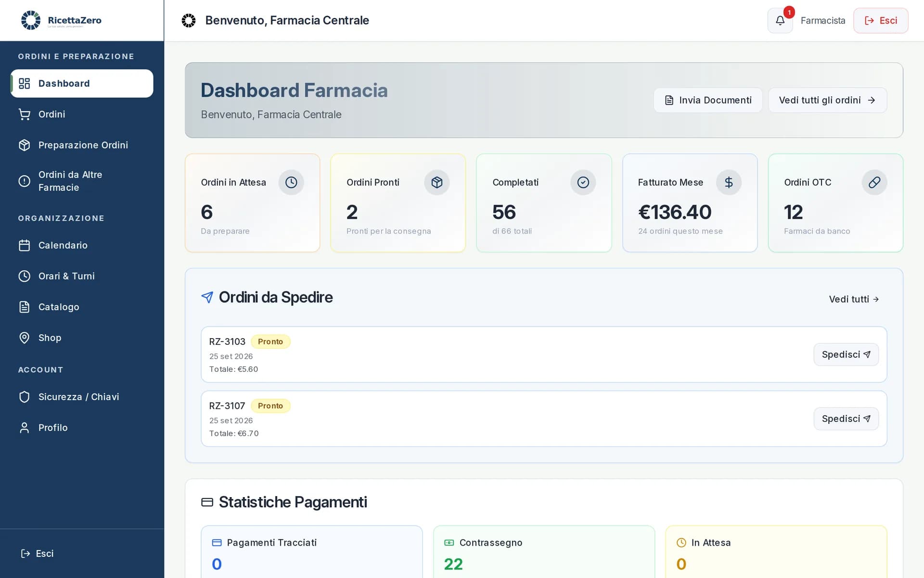Image resolution: width=924 pixels, height=578 pixels.
Task: Click the Pronto badge on RZ-3103
Action: 270,342
